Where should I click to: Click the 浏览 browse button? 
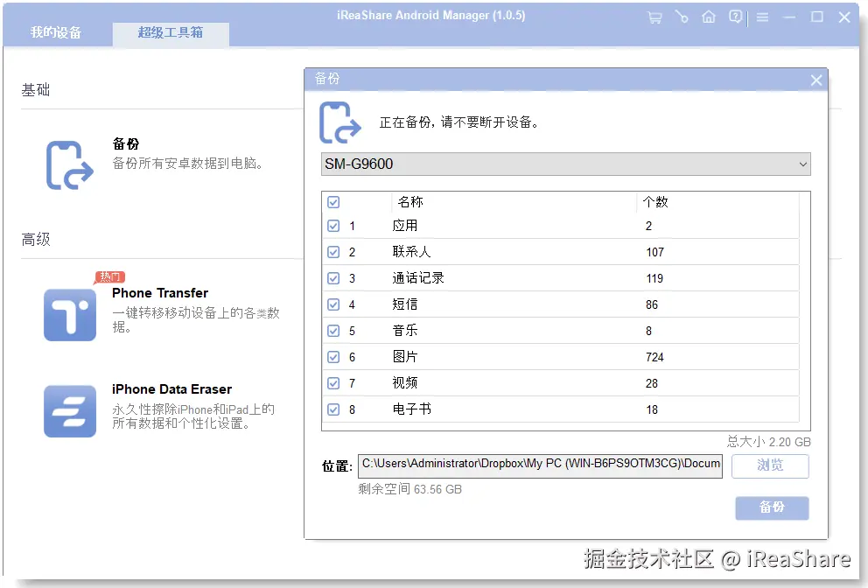coord(769,465)
